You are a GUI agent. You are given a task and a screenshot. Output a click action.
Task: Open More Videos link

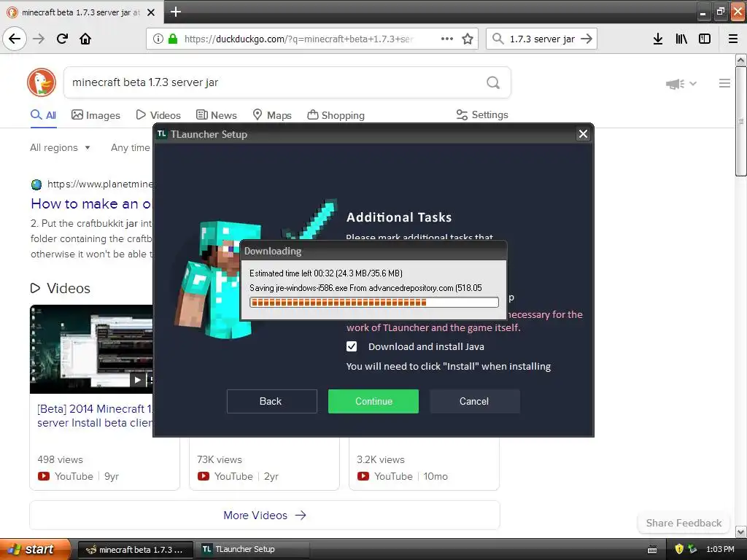tap(264, 516)
